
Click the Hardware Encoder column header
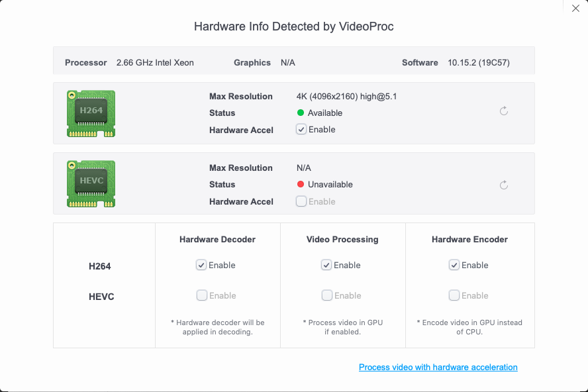pyautogui.click(x=469, y=239)
